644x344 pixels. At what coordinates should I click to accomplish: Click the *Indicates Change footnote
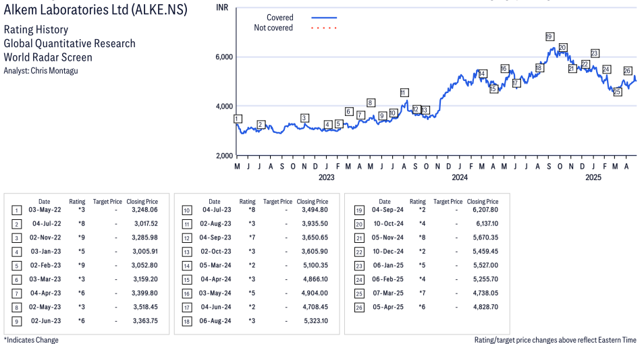click(x=31, y=340)
